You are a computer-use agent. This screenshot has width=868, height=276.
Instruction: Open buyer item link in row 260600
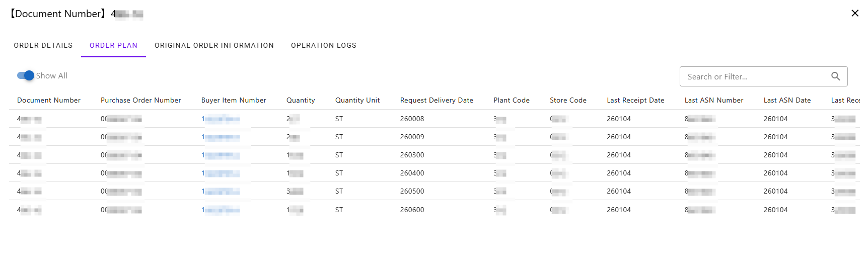pyautogui.click(x=221, y=210)
